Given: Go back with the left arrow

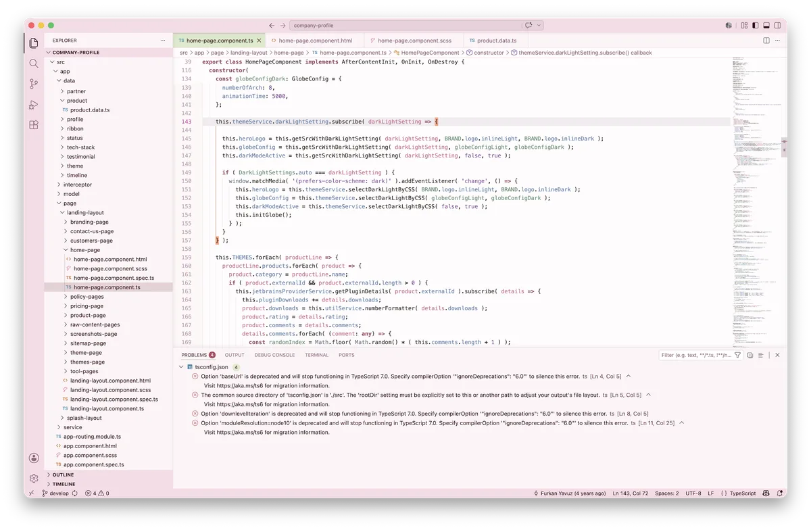Looking at the screenshot, I should coord(272,26).
